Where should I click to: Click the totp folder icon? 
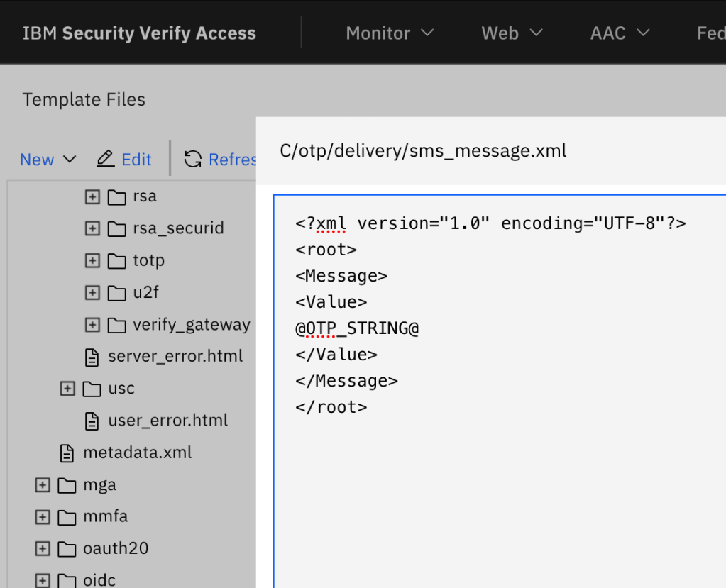tap(117, 261)
